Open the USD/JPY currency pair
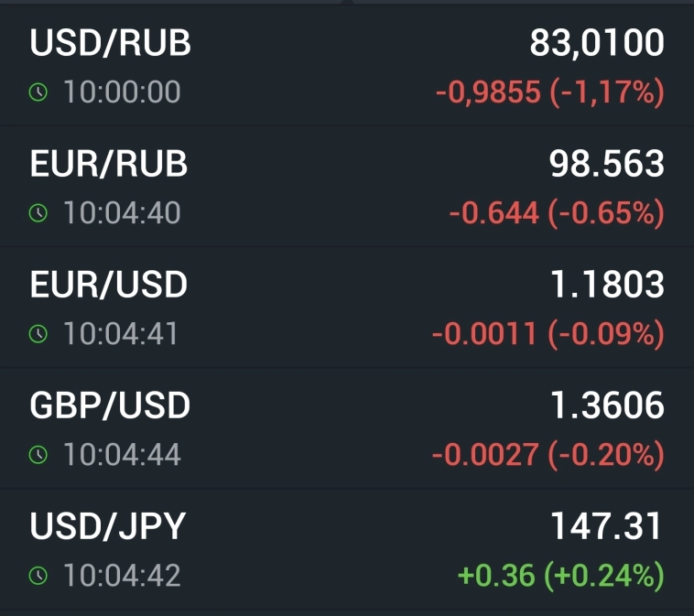The height and width of the screenshot is (616, 694). click(x=108, y=526)
